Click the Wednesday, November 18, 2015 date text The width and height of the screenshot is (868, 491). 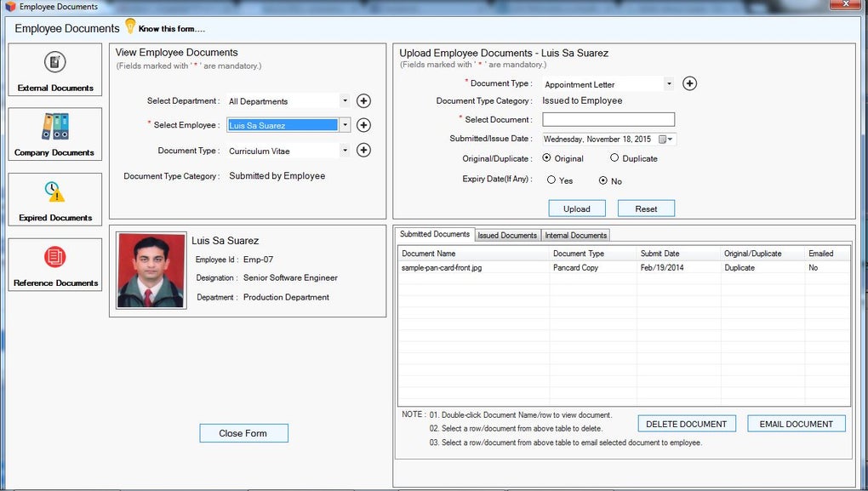597,140
